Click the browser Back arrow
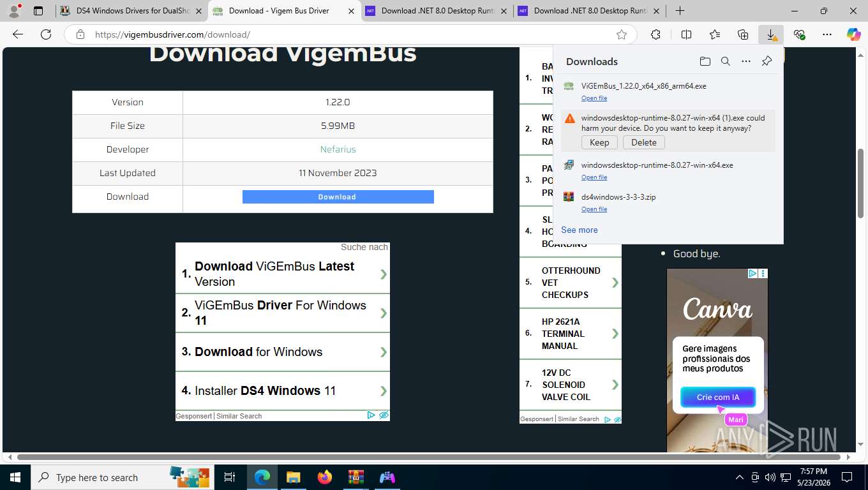The height and width of the screenshot is (490, 868). 18,34
